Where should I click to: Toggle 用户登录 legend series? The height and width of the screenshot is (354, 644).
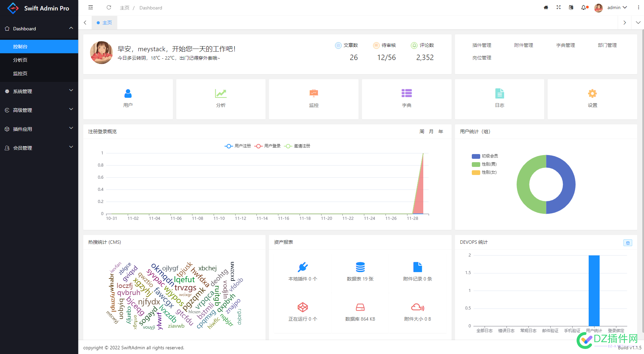click(268, 146)
